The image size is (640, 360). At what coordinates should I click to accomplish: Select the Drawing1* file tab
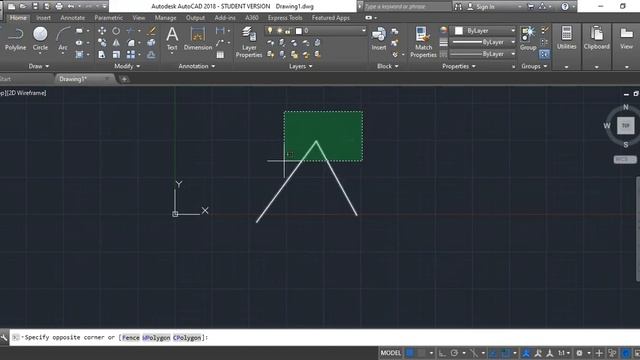click(84, 79)
